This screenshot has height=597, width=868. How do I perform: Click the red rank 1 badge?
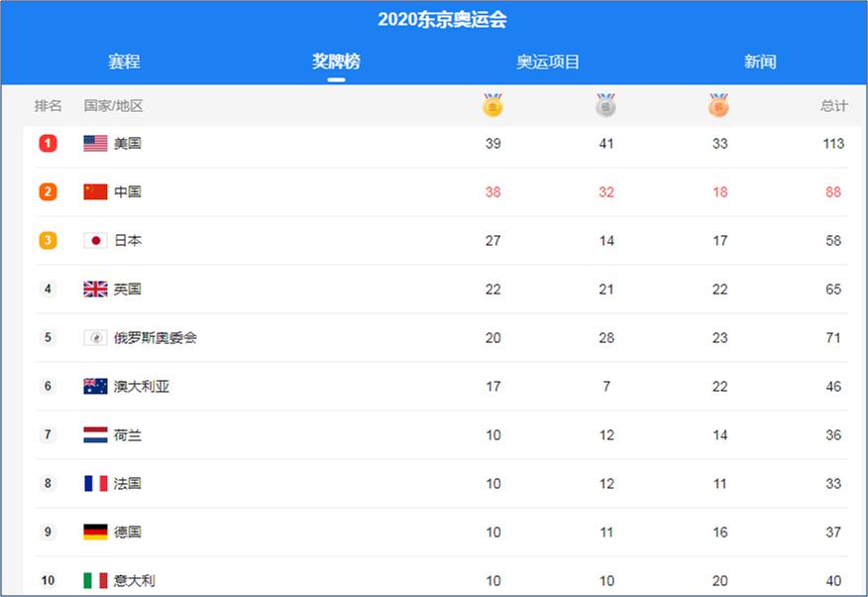(x=48, y=144)
